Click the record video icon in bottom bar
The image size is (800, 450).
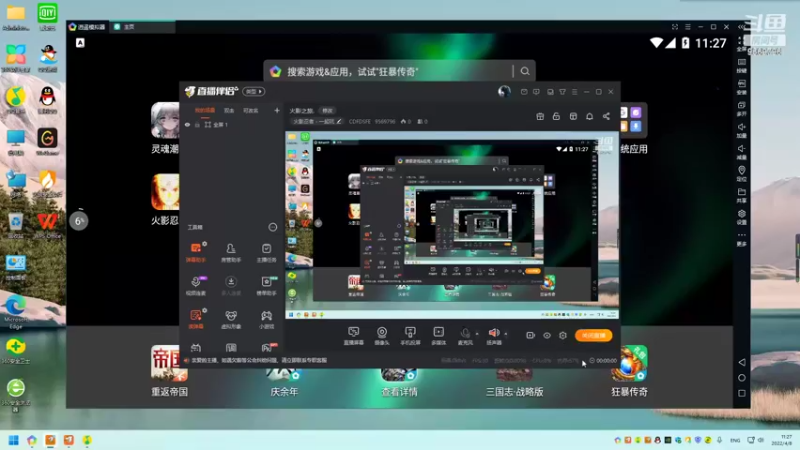tap(530, 335)
